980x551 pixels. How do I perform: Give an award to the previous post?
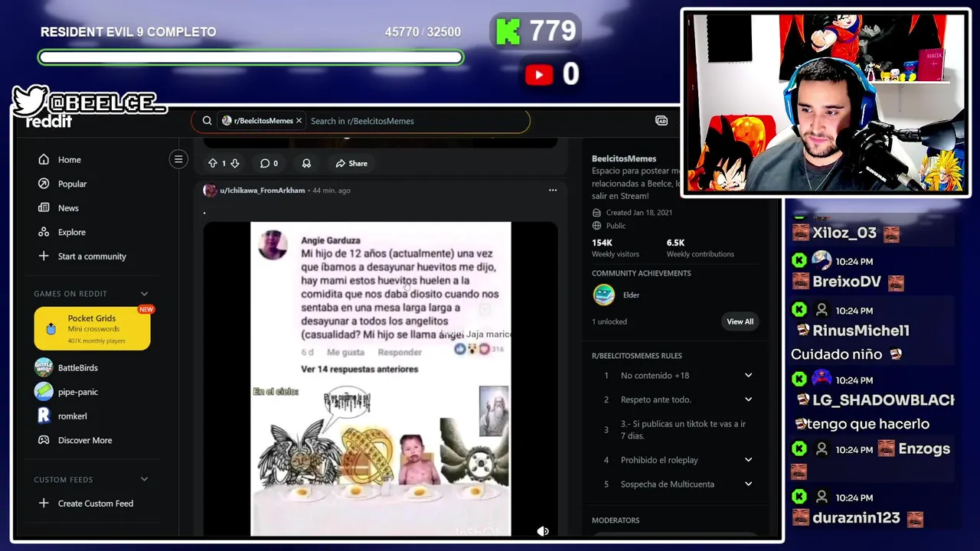306,163
